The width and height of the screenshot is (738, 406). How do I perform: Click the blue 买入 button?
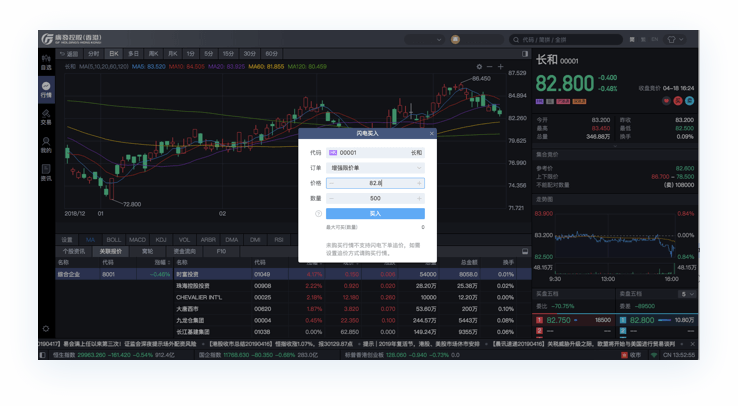click(x=375, y=214)
